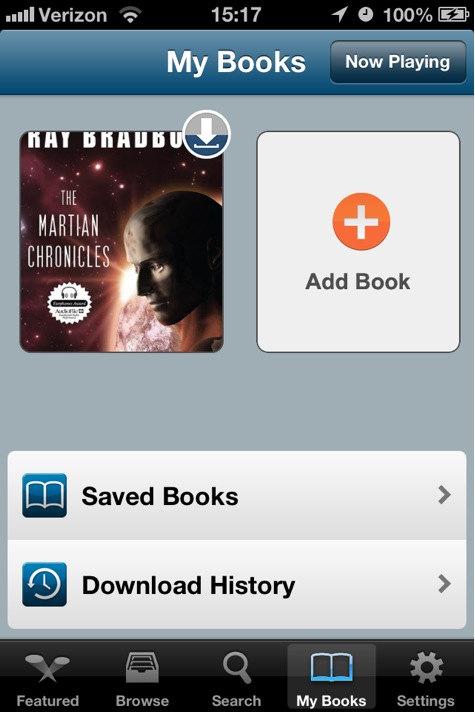Tap the battery indicator in the status bar
Image resolution: width=475 pixels, height=712 pixels.
(453, 15)
